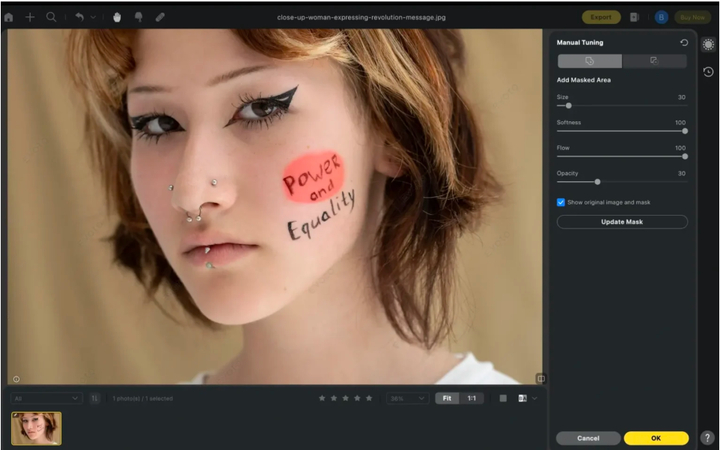Open the help question mark icon
Screen dimensions: 720x450
pyautogui.click(x=708, y=438)
